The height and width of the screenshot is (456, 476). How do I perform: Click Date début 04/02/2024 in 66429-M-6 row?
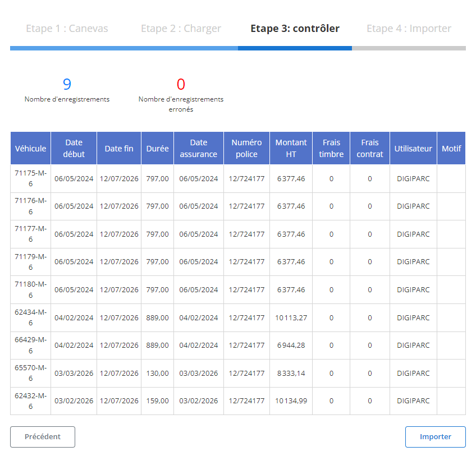coord(74,346)
